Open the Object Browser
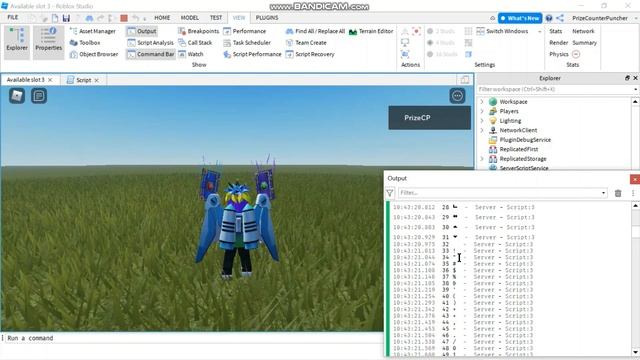 [94, 54]
